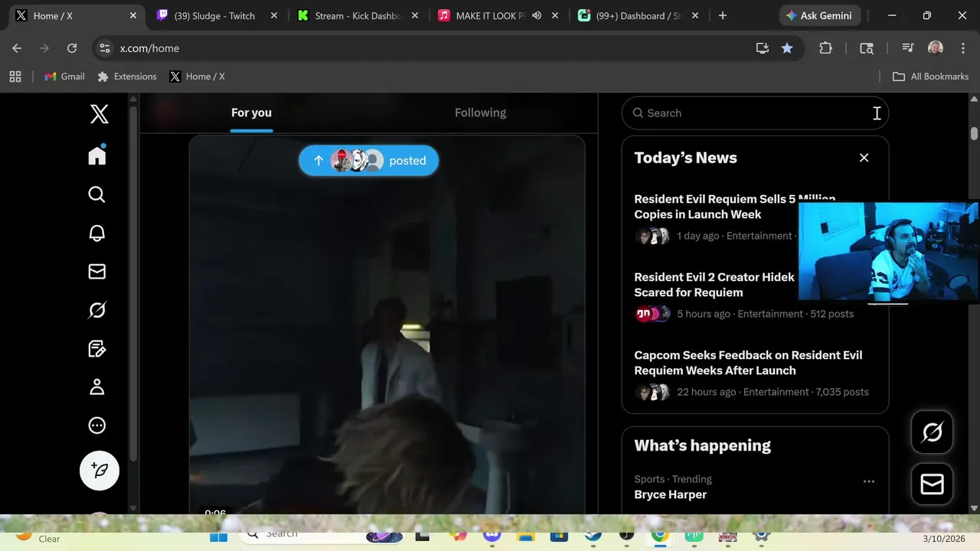This screenshot has height=551, width=980.
Task: Open the More circle-dots sidebar icon
Action: (x=96, y=425)
